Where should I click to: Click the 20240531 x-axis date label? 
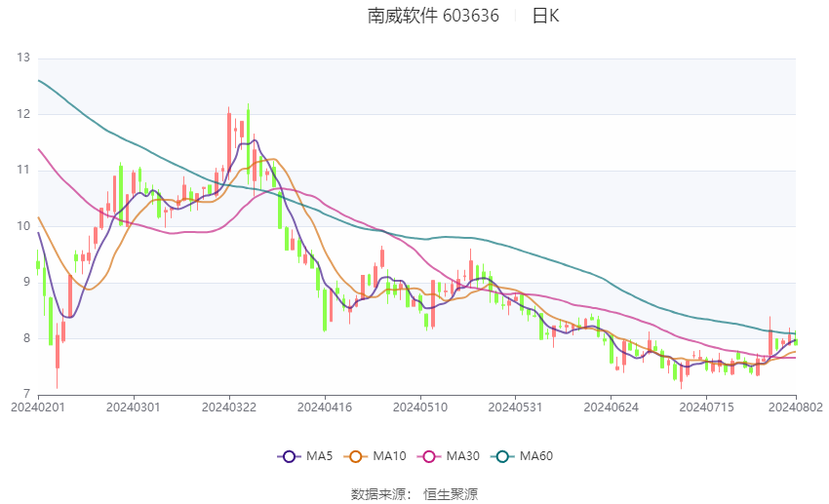click(x=515, y=407)
